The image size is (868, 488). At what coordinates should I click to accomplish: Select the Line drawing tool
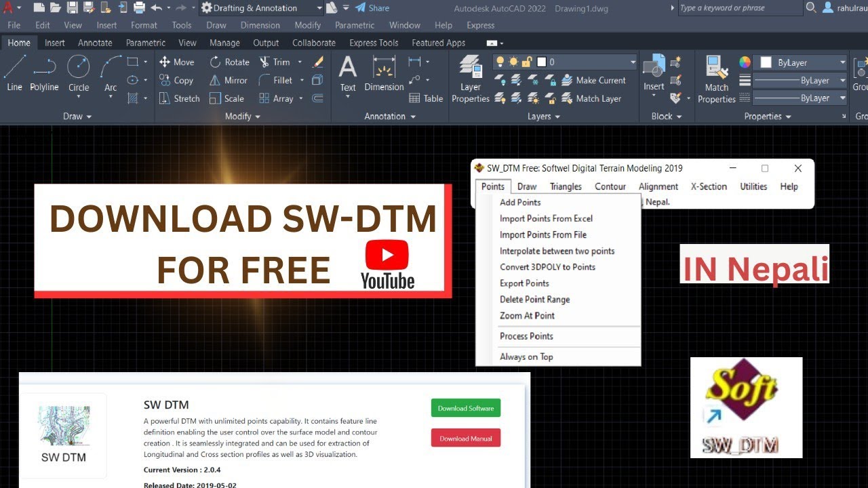tap(14, 73)
